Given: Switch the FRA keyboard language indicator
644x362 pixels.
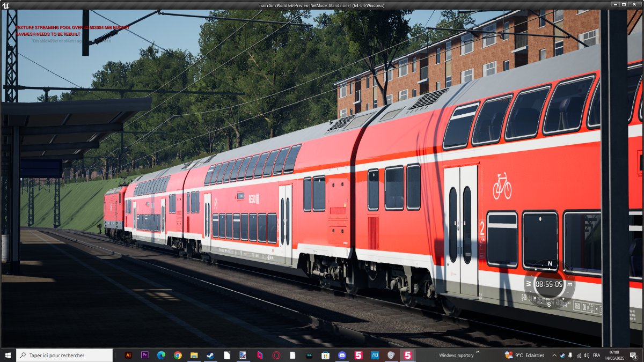Looking at the screenshot, I should click(x=596, y=355).
